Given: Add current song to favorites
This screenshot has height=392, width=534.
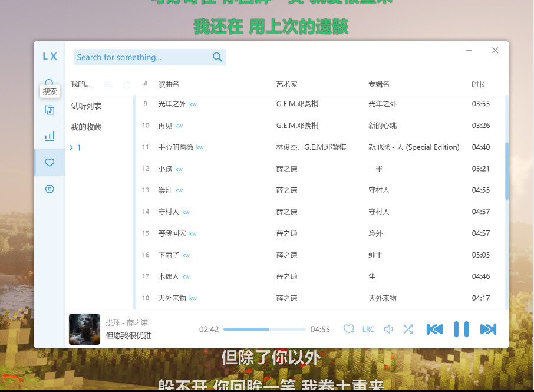Looking at the screenshot, I should [348, 329].
